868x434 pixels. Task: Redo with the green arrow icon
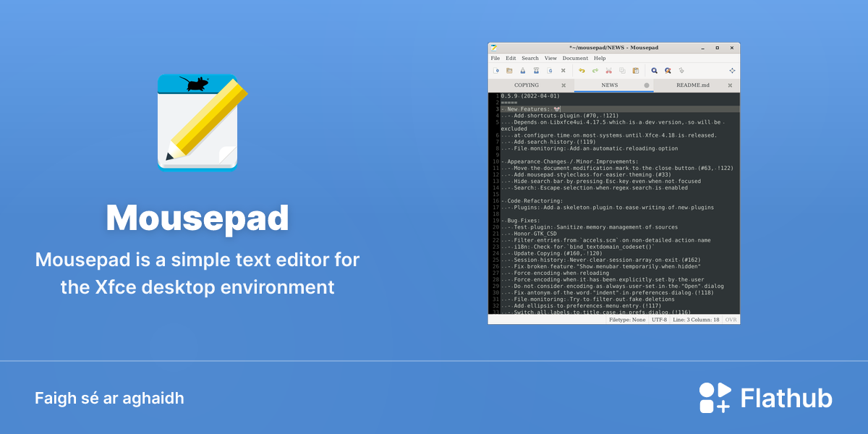[595, 71]
